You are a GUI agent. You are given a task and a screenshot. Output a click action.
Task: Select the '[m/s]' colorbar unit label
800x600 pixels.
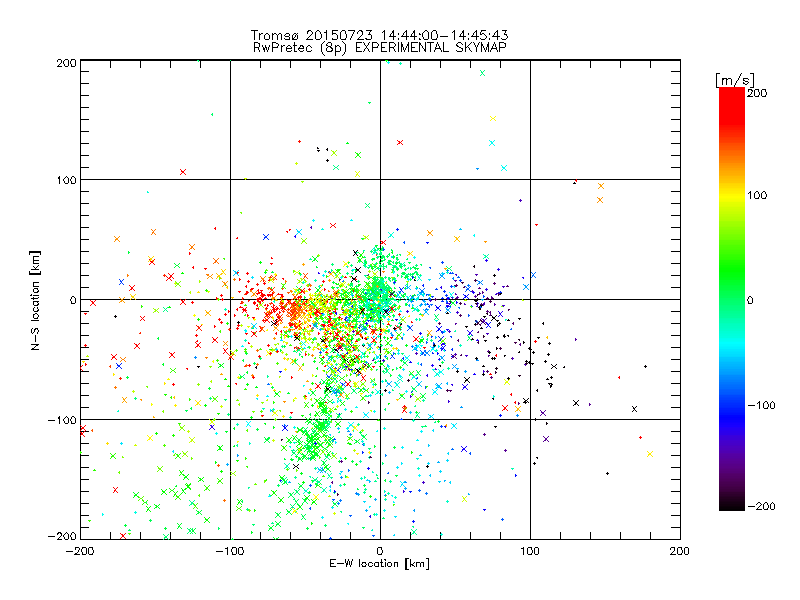click(x=735, y=80)
